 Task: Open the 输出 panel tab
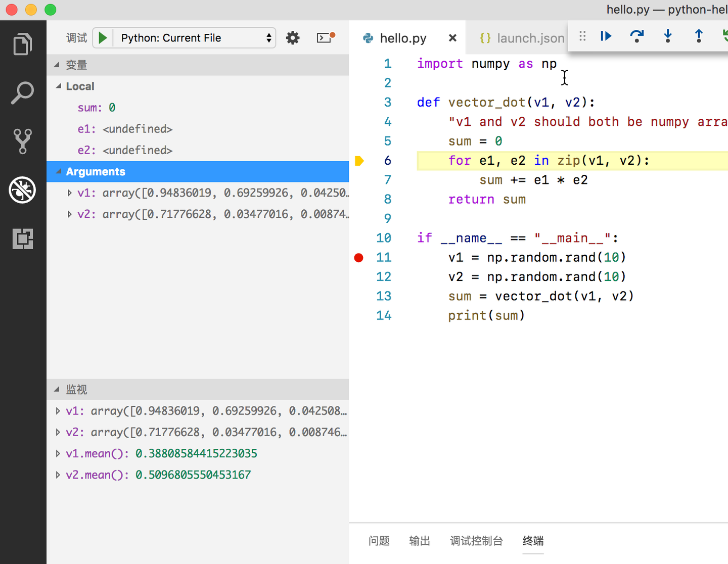point(420,541)
